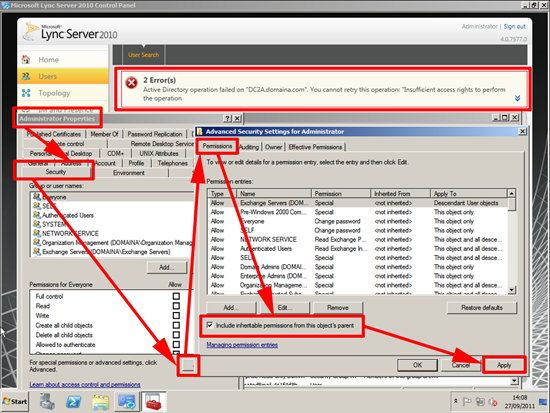
Task: Switch to the Telephones tab
Action: click(x=173, y=163)
